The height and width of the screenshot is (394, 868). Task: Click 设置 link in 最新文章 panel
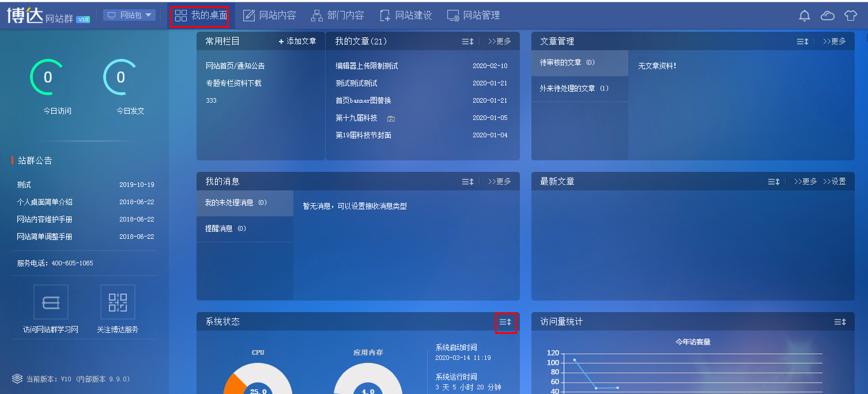[835, 182]
